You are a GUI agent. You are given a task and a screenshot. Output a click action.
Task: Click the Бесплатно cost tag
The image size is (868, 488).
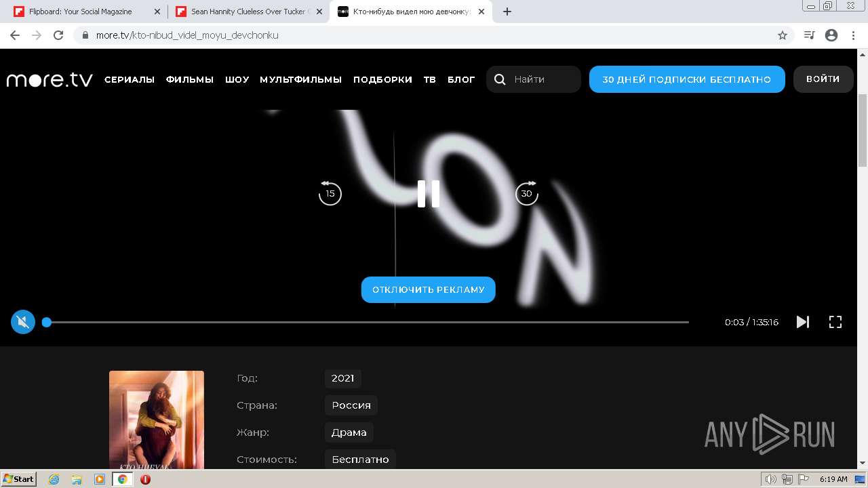360,460
